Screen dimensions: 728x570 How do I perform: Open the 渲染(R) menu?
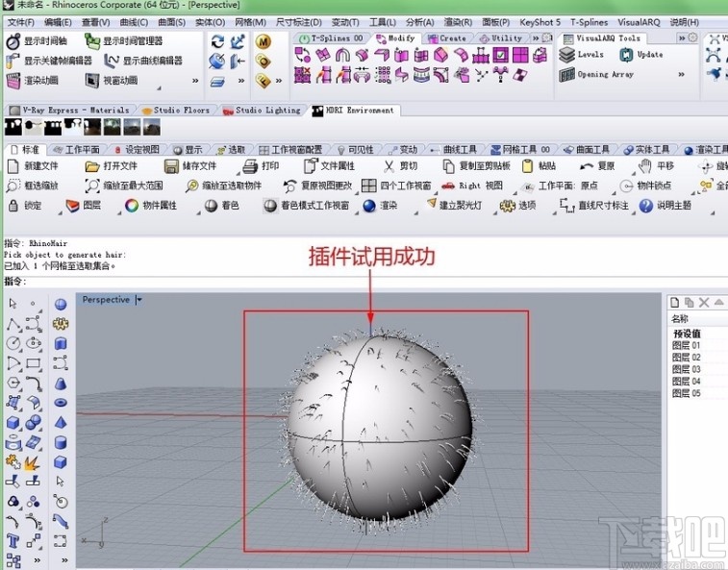[x=458, y=22]
